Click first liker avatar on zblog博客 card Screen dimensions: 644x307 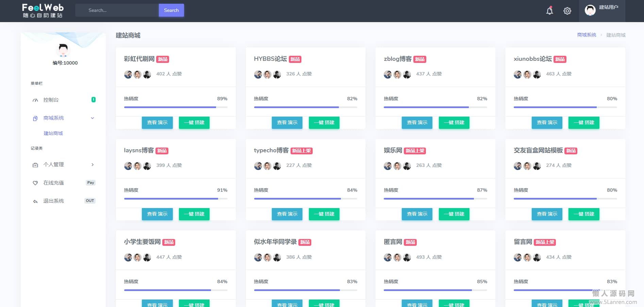pos(388,74)
